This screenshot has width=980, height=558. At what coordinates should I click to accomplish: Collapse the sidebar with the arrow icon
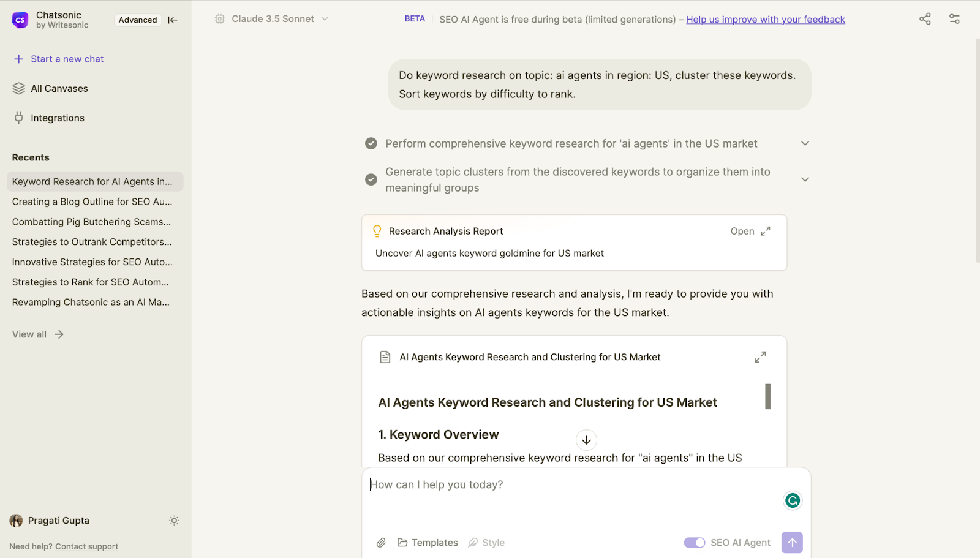point(173,20)
